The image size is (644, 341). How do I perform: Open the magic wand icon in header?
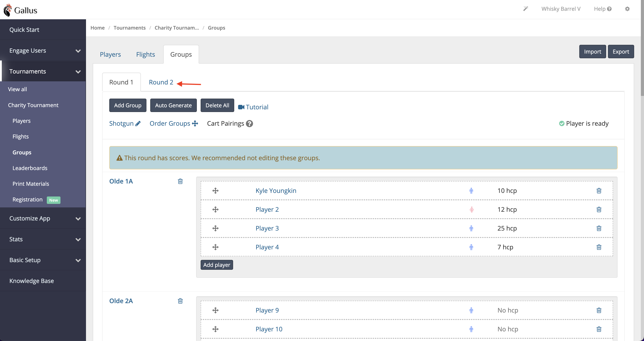(526, 9)
